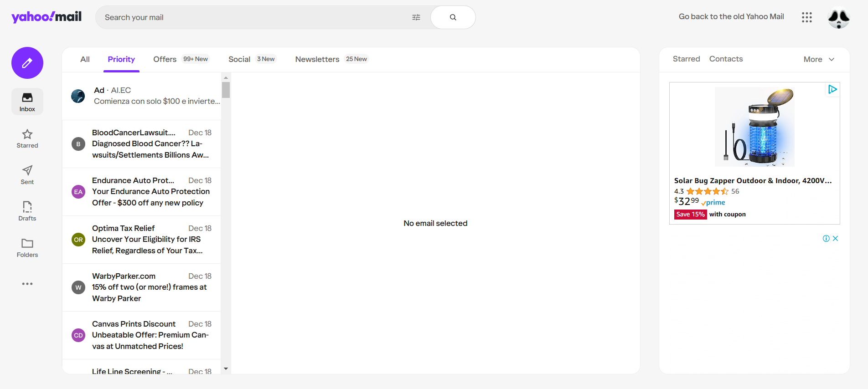Switch to the Newsletters tab
Viewport: 868px width, 389px height.
point(317,59)
